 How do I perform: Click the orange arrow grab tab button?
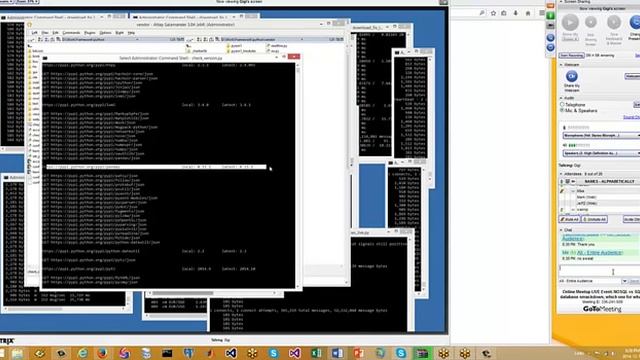tap(550, 6)
